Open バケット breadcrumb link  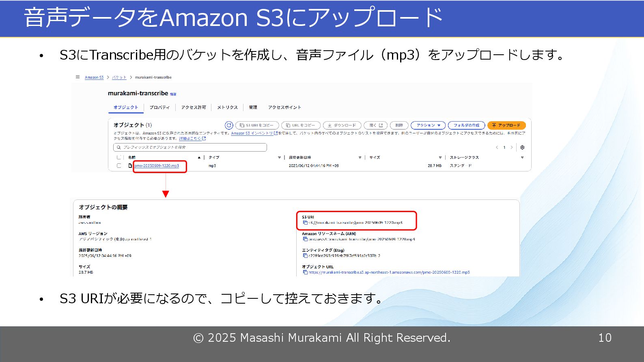click(x=119, y=77)
